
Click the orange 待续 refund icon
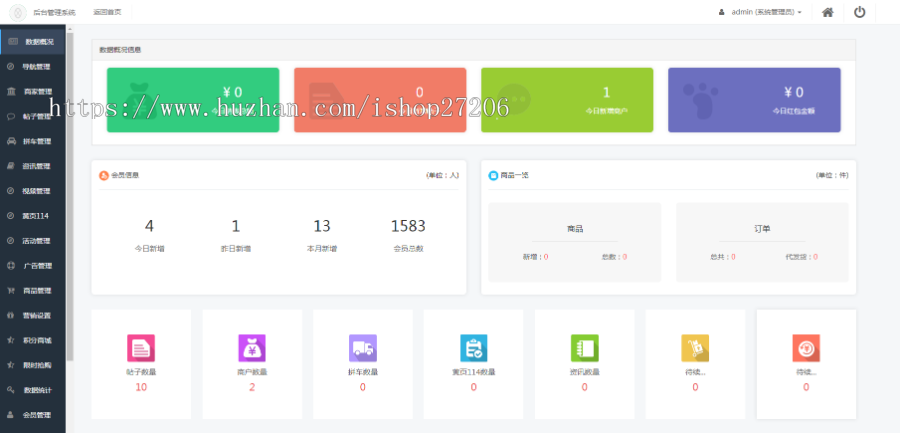pyautogui.click(x=806, y=348)
